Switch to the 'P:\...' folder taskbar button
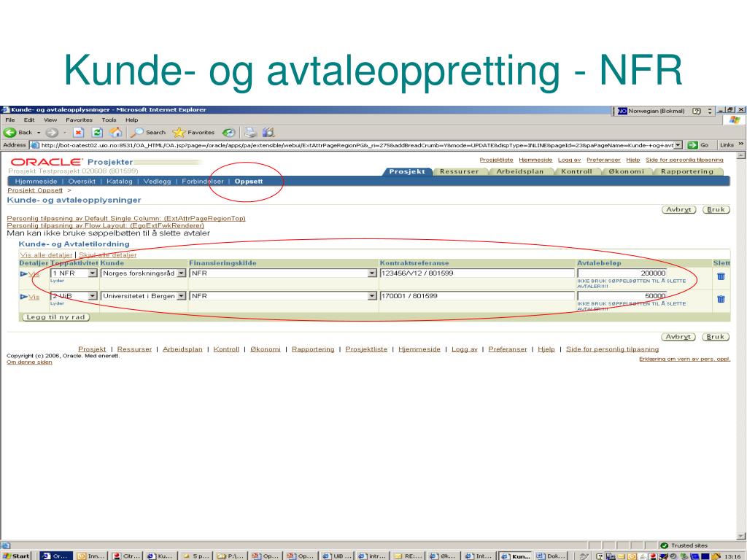Screen dimensions: 747x560 (231, 556)
